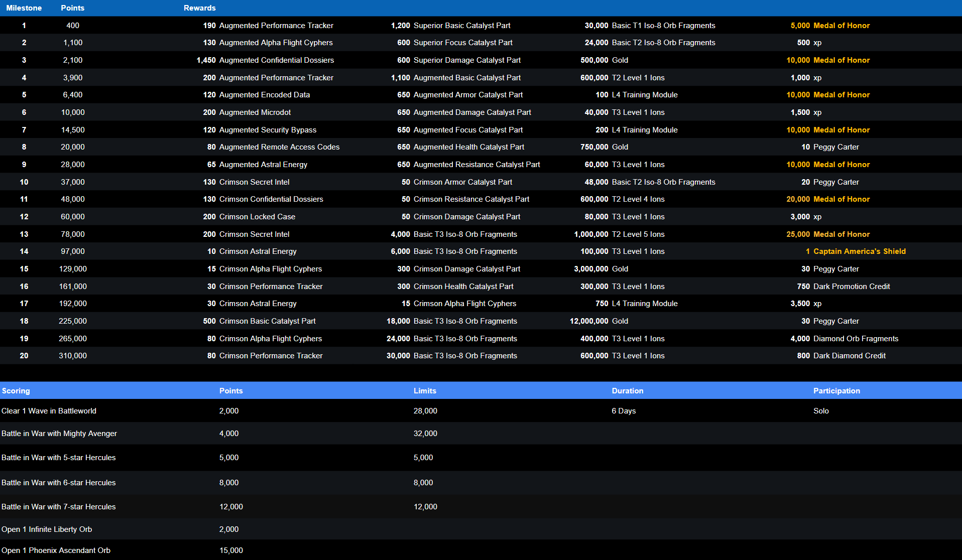The width and height of the screenshot is (962, 560).
Task: Select the Participation column header
Action: pos(836,391)
